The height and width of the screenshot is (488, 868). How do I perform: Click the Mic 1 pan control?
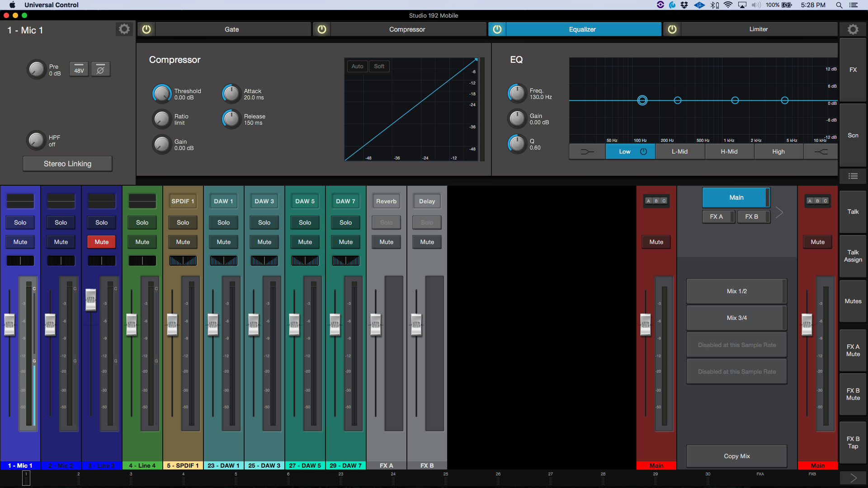(20, 261)
